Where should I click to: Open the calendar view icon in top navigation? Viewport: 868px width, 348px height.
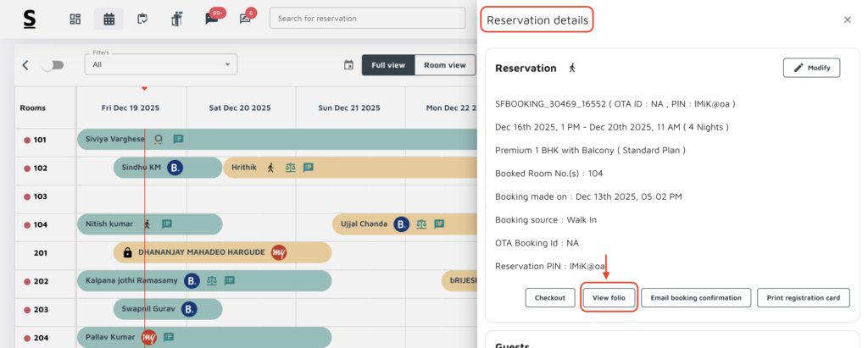coord(108,19)
